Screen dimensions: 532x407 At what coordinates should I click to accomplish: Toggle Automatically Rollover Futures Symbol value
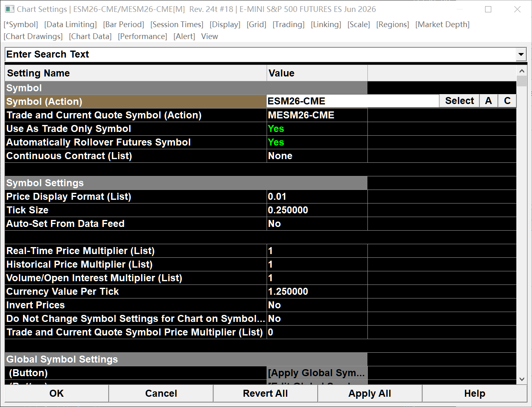coord(317,142)
